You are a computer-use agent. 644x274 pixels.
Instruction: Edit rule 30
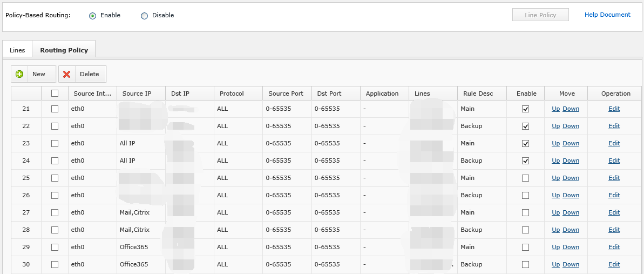point(614,264)
